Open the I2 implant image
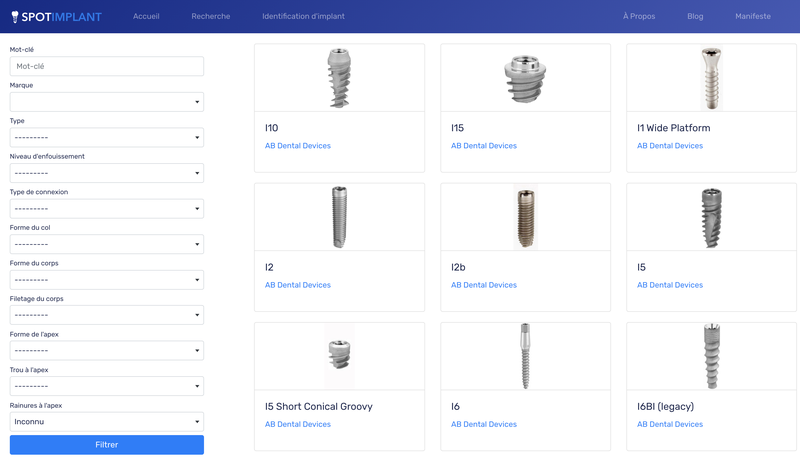Image resolution: width=800 pixels, height=457 pixels. click(x=339, y=217)
